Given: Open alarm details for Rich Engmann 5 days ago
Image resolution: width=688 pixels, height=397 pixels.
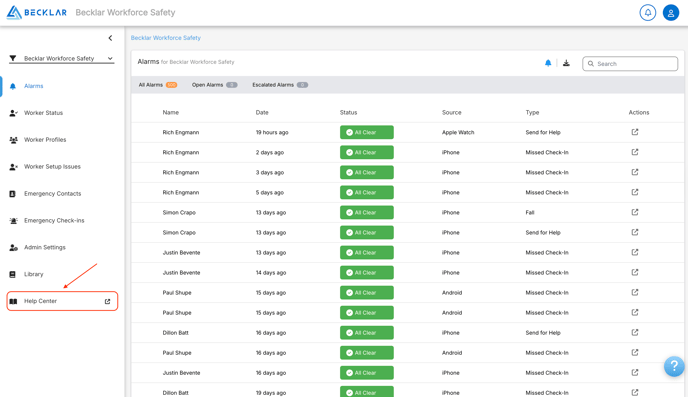Looking at the screenshot, I should tap(635, 192).
